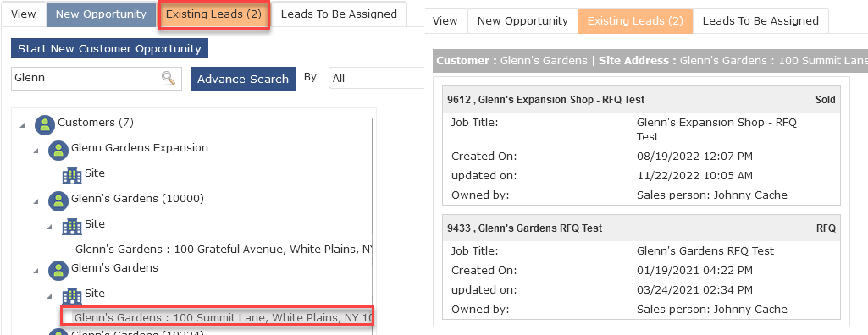Switch to New Opportunity tab in right panel

[x=522, y=21]
